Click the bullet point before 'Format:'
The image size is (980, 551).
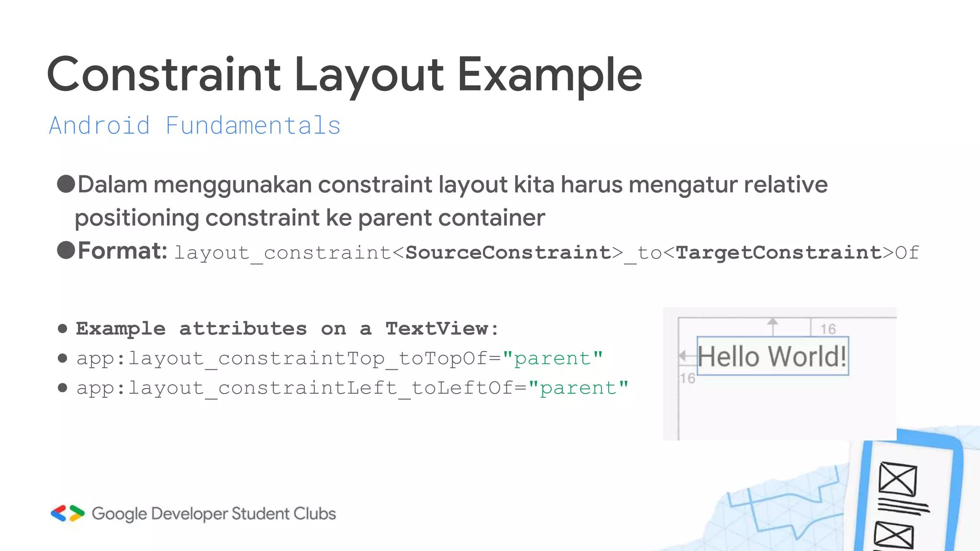pyautogui.click(x=66, y=250)
